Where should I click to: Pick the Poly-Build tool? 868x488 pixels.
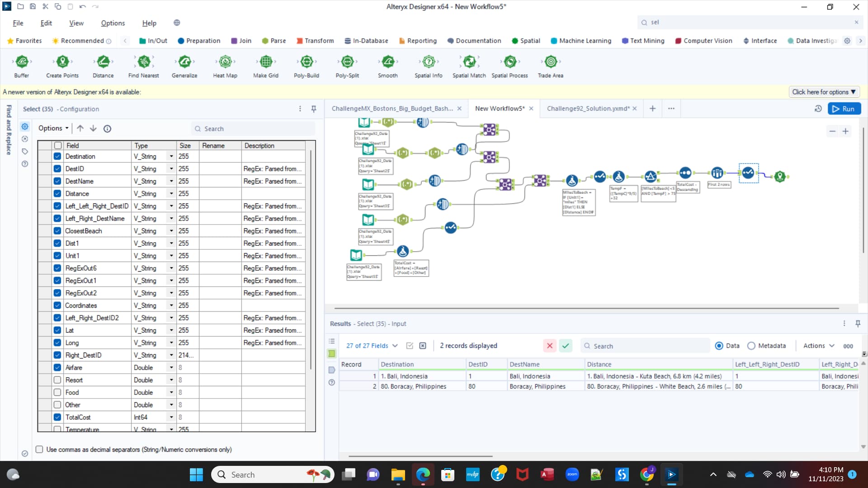(x=307, y=61)
